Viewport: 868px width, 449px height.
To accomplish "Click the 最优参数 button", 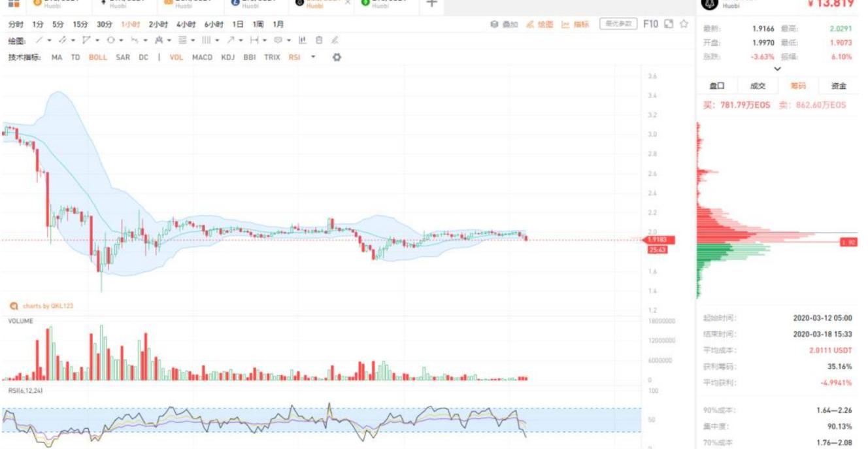I will [x=618, y=24].
